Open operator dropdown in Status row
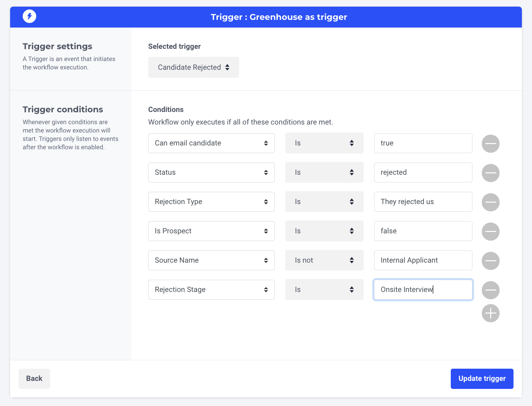The image size is (532, 406). point(324,172)
